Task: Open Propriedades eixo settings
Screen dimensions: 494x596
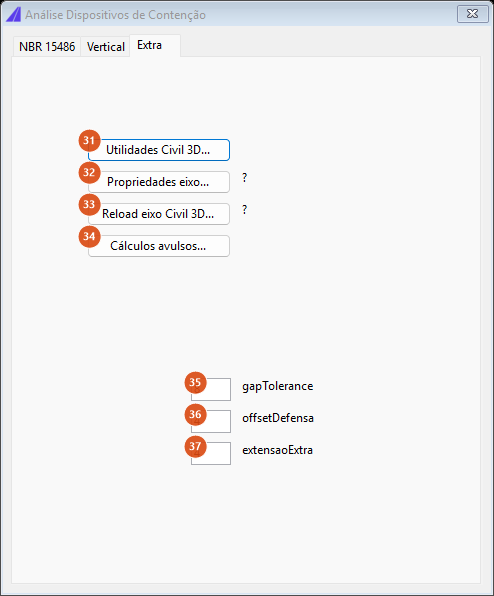Action: 159,182
